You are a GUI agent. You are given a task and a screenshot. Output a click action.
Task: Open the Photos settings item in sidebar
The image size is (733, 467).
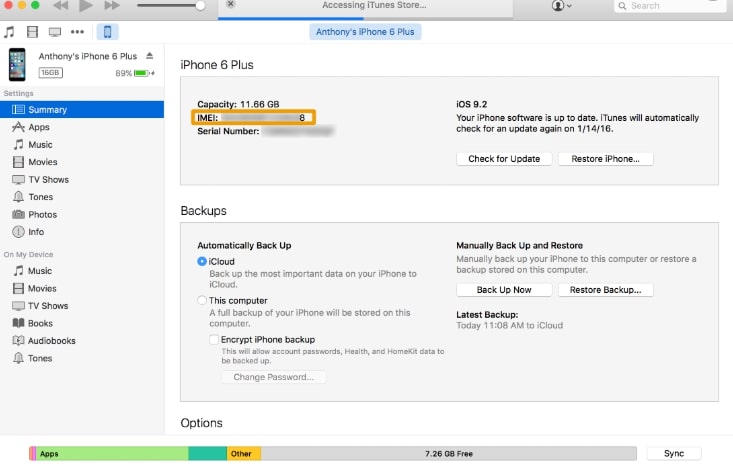tap(42, 215)
